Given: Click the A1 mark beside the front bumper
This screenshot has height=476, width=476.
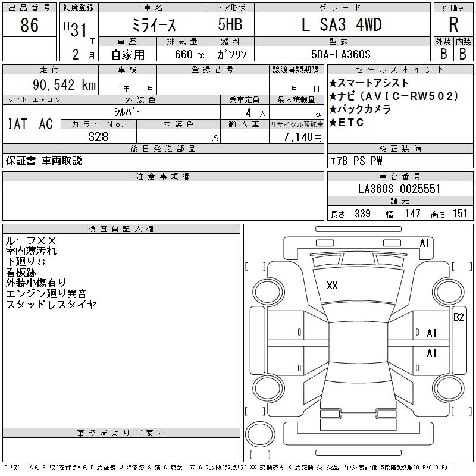Looking at the screenshot, I should [x=424, y=243].
